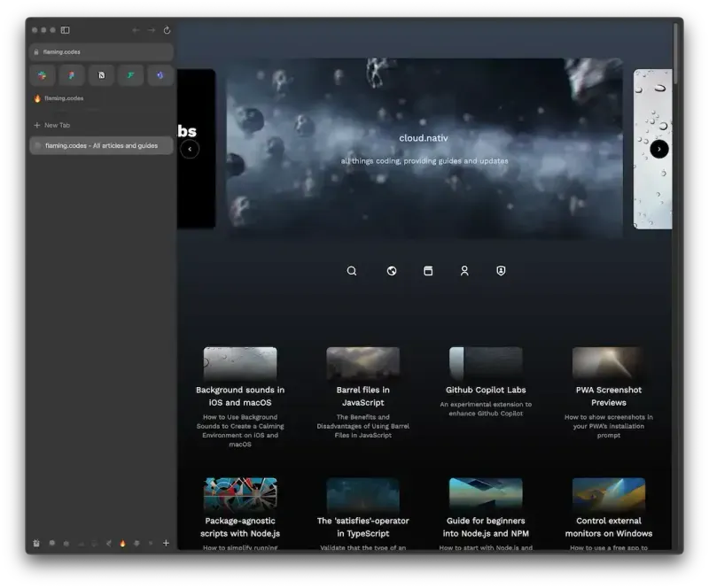Screen dimensions: 709x588
Task: Open the pinned Figma favorite
Action: pos(72,75)
